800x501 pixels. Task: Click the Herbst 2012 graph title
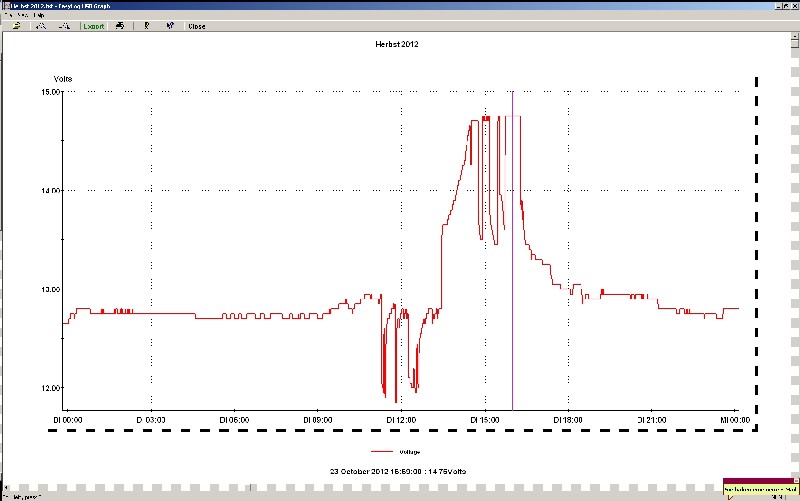(397, 47)
